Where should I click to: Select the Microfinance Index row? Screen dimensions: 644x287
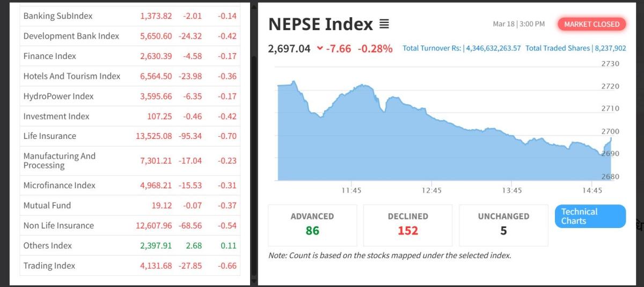click(x=60, y=186)
